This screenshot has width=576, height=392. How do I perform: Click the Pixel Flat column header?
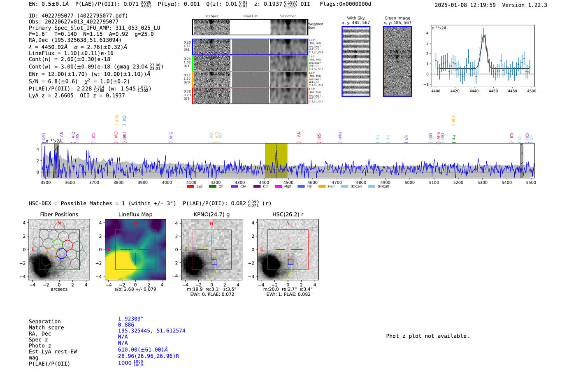[x=250, y=16]
